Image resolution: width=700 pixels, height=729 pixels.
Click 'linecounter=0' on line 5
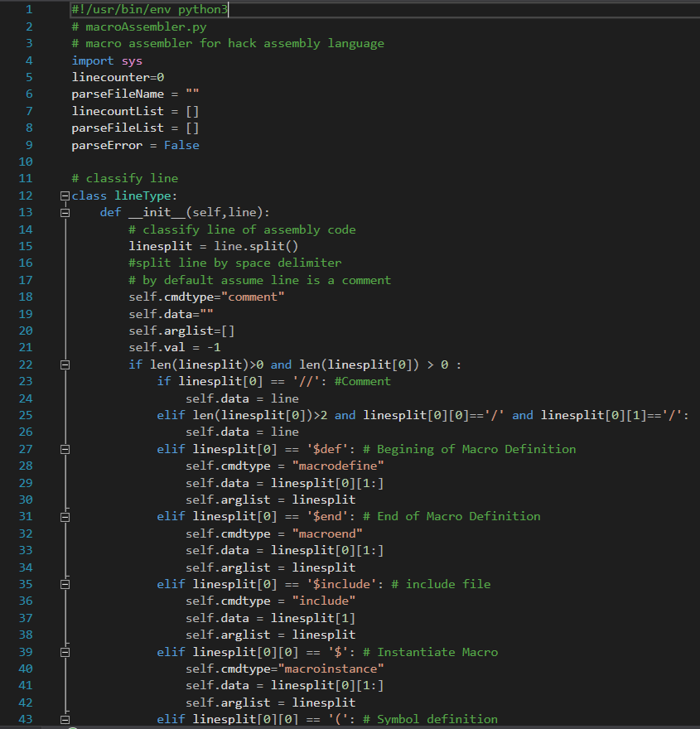[x=118, y=77]
